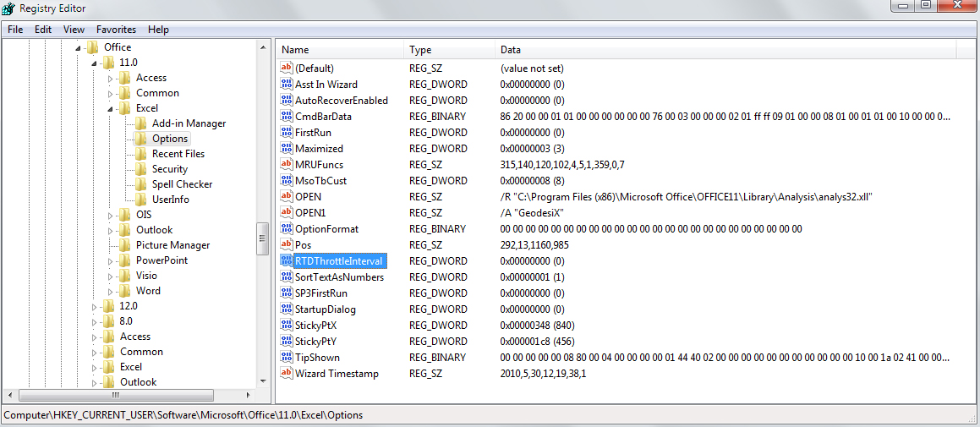Viewport: 980px width, 427px height.
Task: Click the MsoTbCust DWORD icon
Action: coord(287,181)
